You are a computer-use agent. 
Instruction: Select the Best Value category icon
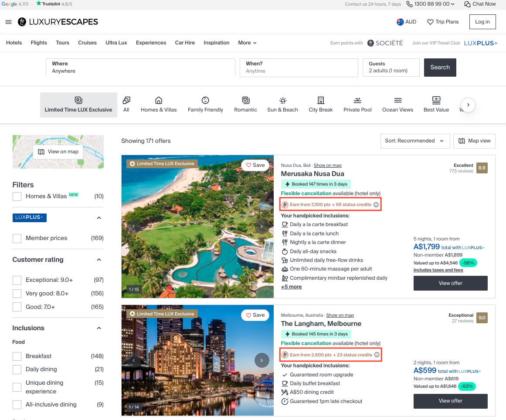point(436,100)
